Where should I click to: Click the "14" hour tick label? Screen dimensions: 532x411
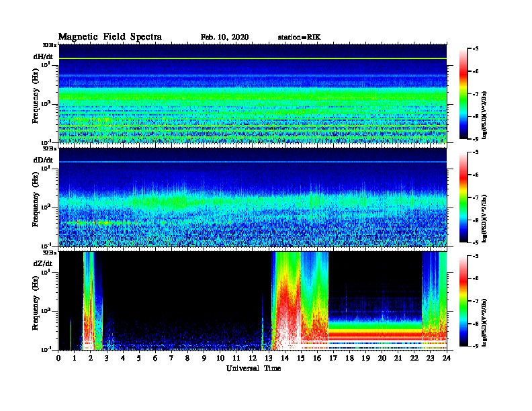285,358
